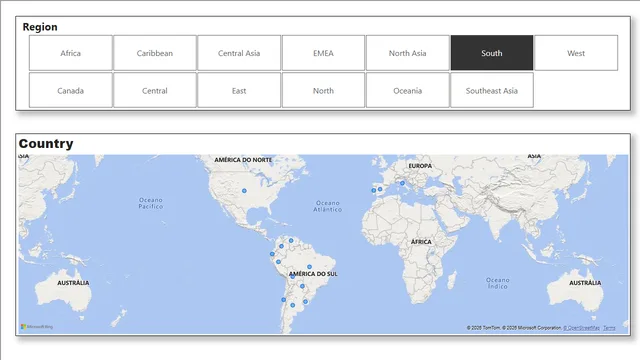
Task: Click the Country visual title
Action: point(46,144)
